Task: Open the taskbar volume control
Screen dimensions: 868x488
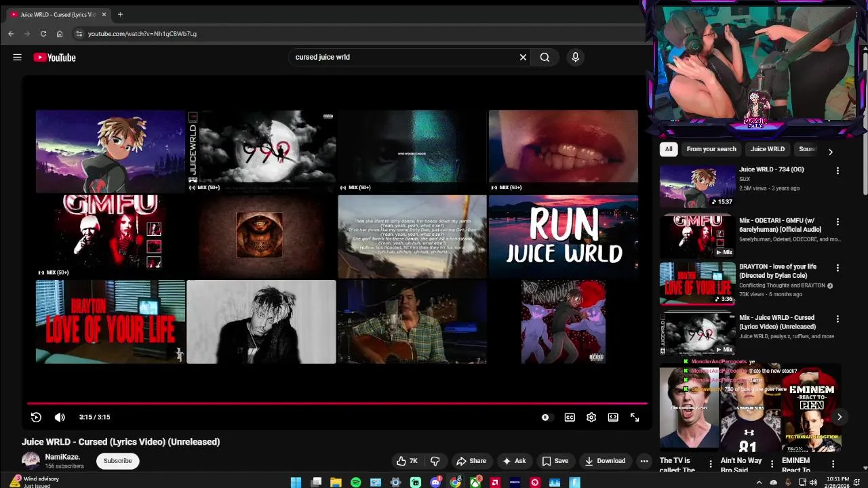Action: (x=813, y=483)
